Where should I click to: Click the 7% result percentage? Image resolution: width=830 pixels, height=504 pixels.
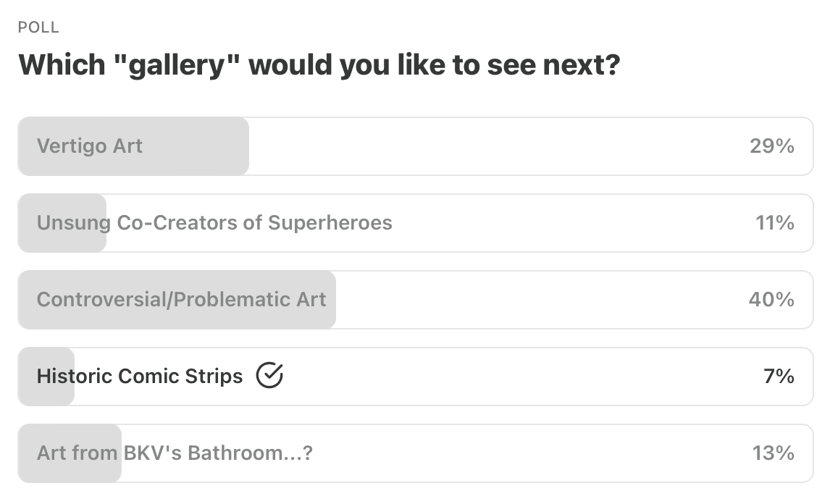pos(779,377)
